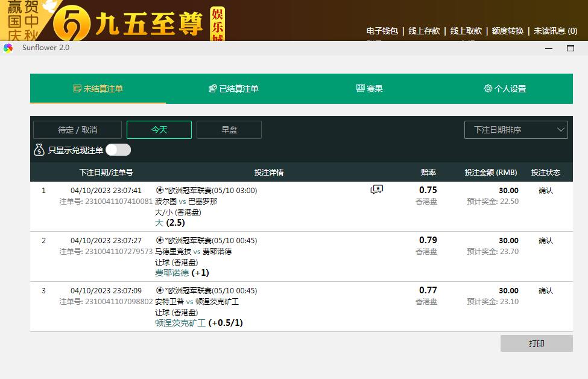This screenshot has width=588, height=379.
Task: Open the 赛果 tab
Action: 369,89
